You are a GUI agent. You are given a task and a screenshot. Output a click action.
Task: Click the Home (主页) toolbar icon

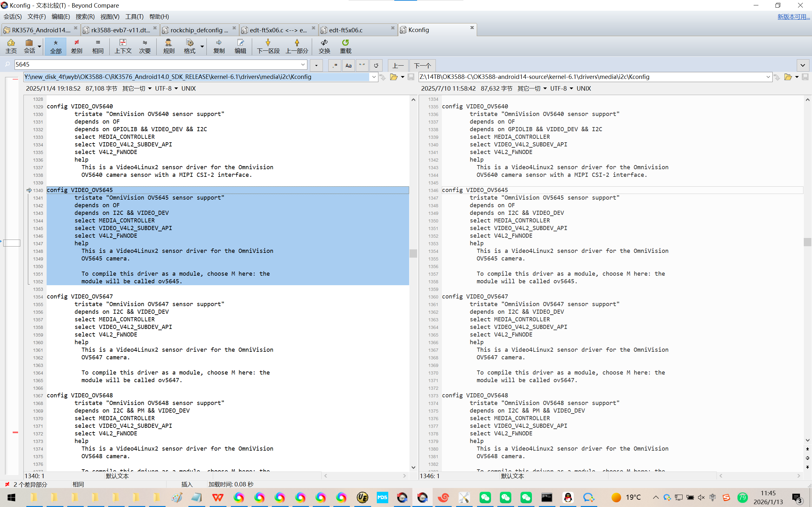click(x=11, y=46)
